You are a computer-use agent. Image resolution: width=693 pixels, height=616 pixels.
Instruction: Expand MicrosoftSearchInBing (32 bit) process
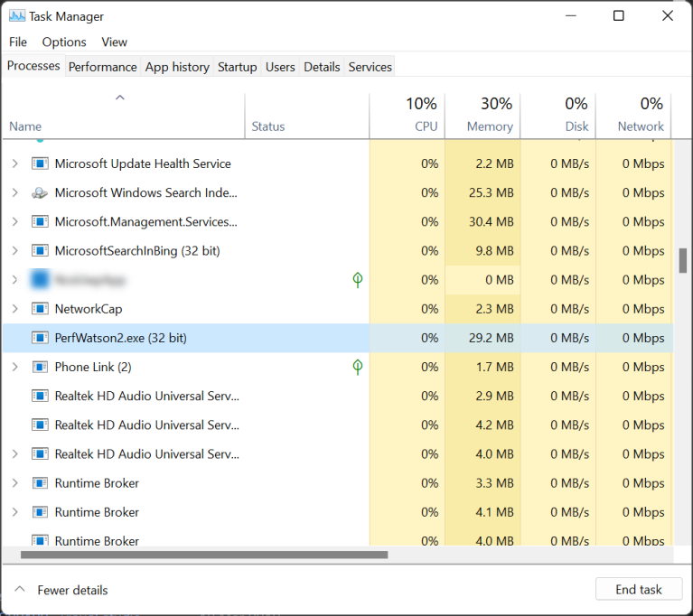(15, 251)
